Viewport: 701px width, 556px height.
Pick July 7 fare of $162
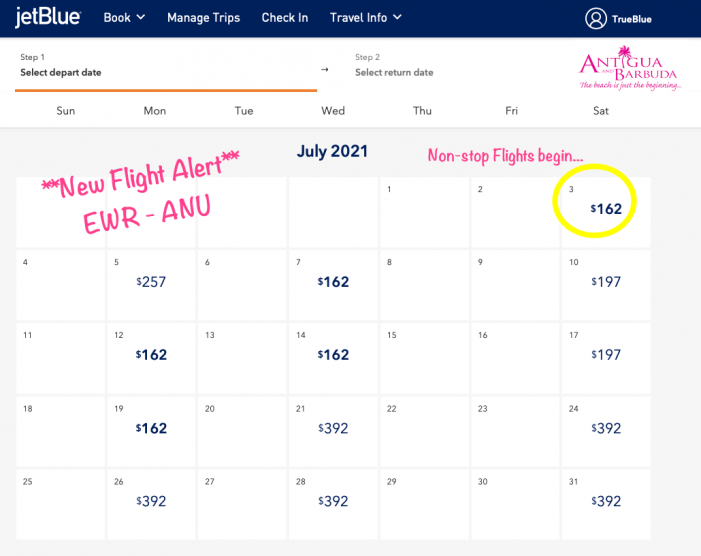click(333, 282)
